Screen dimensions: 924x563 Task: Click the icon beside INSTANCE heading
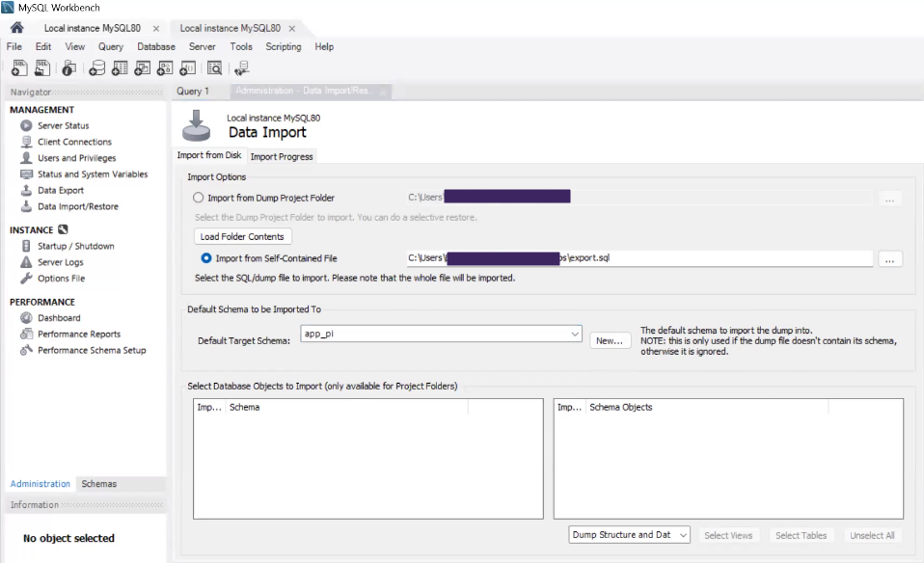(63, 229)
